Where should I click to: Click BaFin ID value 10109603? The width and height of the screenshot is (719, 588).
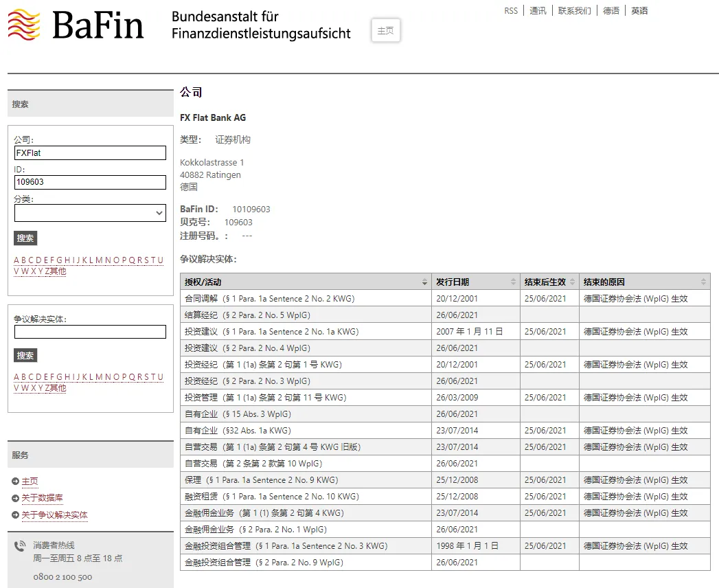click(251, 209)
